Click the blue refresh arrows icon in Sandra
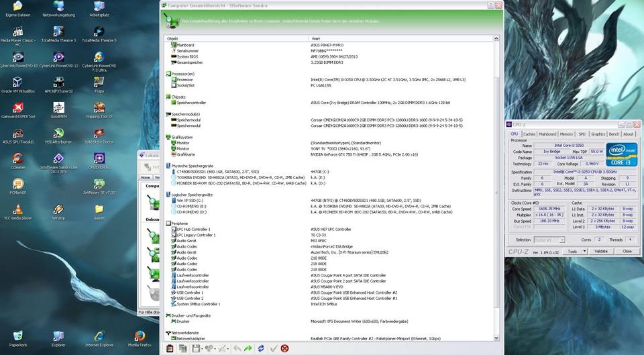This screenshot has width=644, height=355. point(261,348)
